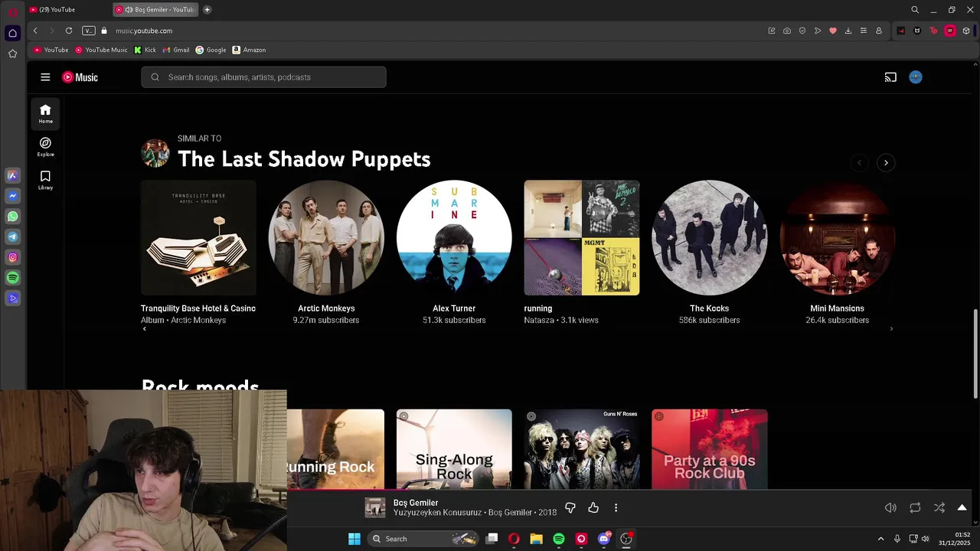Open the Amazon bookmark
Viewport: 980px width, 551px height.
(x=250, y=50)
